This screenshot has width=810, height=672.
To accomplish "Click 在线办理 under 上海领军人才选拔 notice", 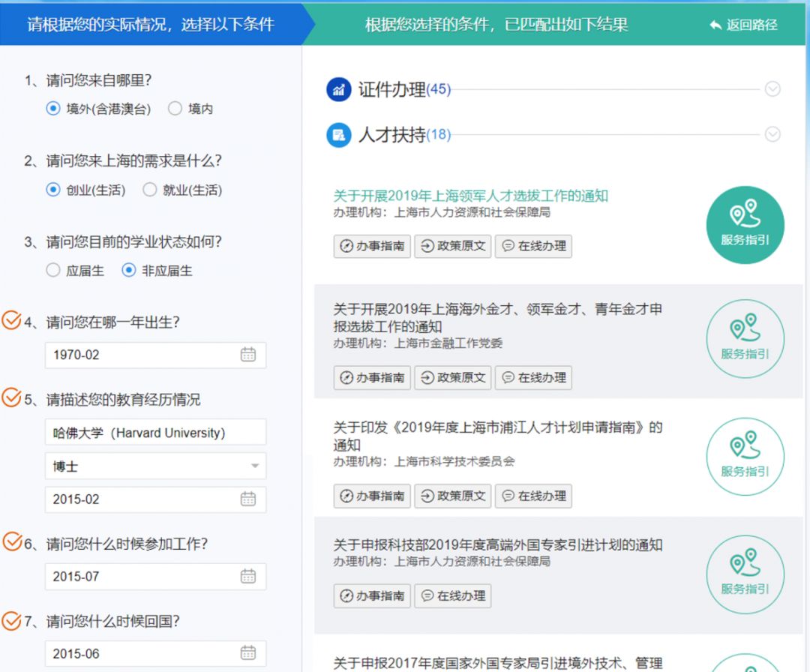I will point(533,246).
